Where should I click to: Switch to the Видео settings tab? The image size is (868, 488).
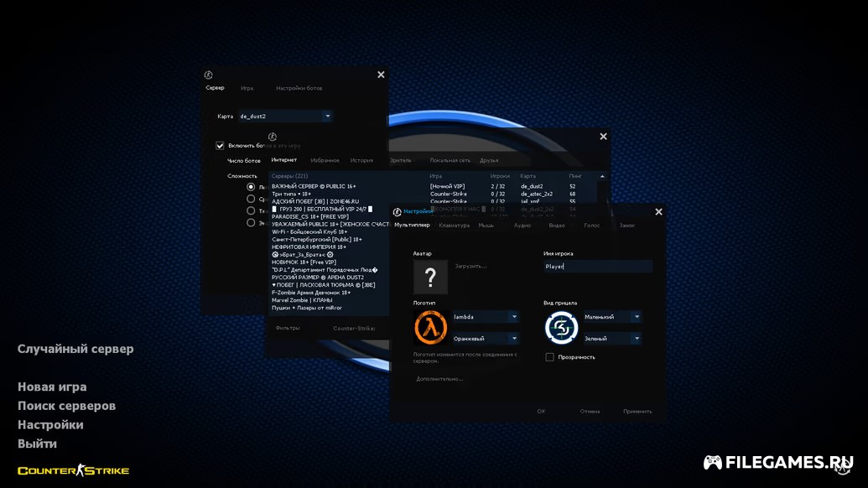point(557,226)
